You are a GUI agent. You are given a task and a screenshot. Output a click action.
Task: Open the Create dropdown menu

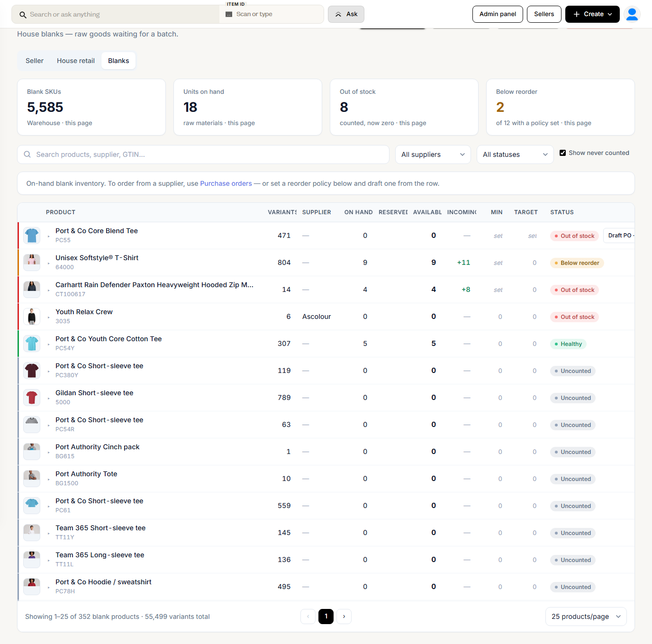592,14
